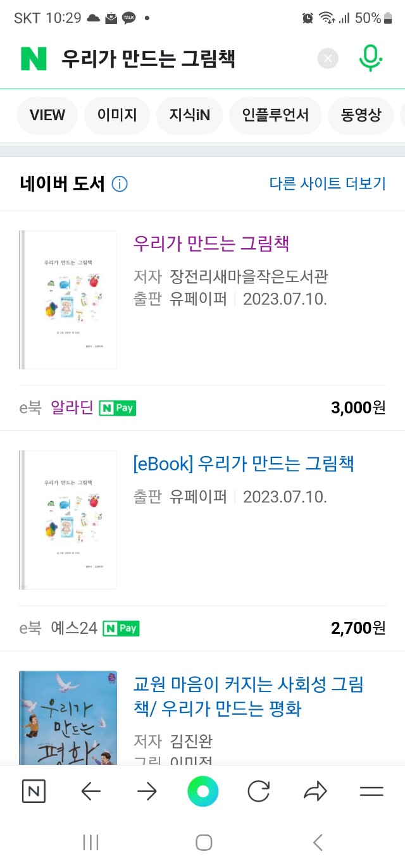
Task: Open the [eBook] 우리가 만드는 그림책 link
Action: tap(244, 463)
